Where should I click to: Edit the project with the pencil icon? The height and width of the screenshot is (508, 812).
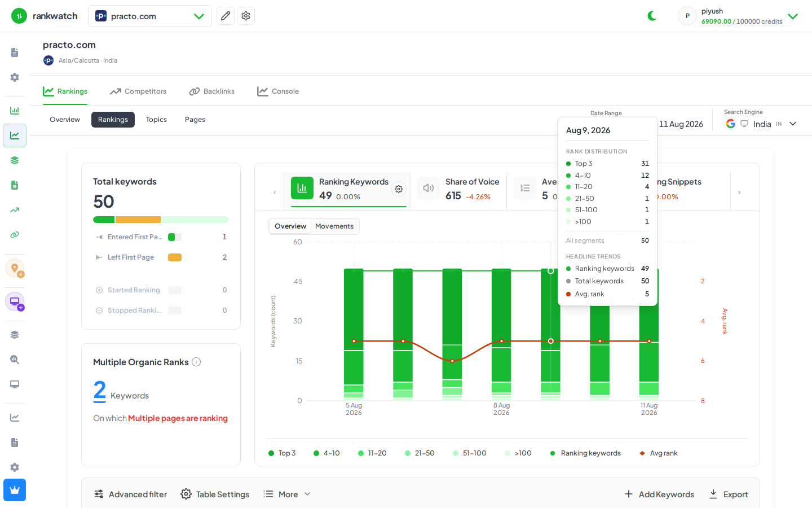[226, 16]
